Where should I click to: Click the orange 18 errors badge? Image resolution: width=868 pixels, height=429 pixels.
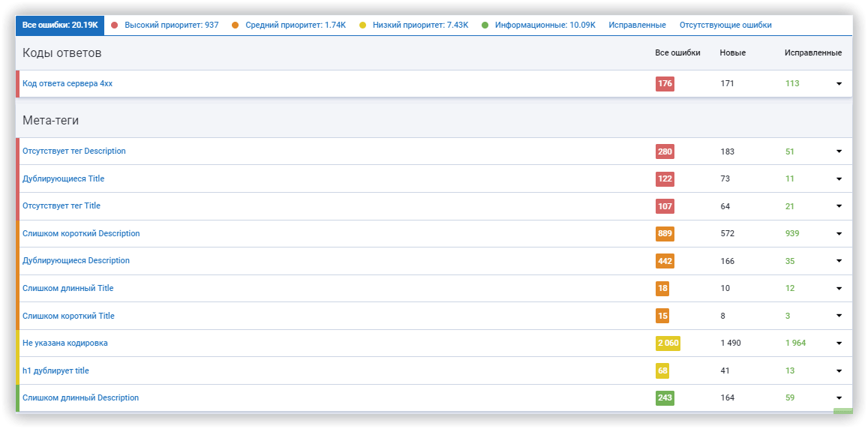(662, 289)
